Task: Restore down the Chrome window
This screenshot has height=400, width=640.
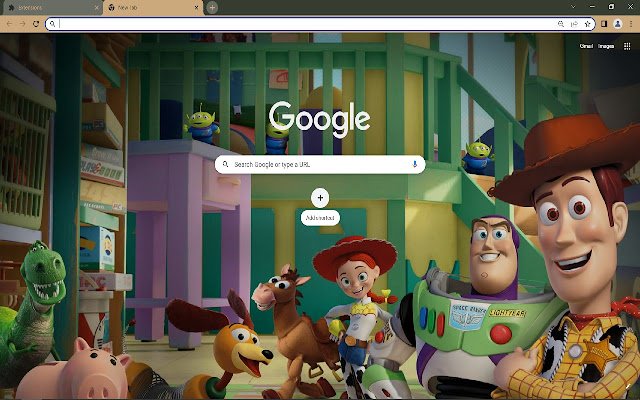Action: (611, 7)
